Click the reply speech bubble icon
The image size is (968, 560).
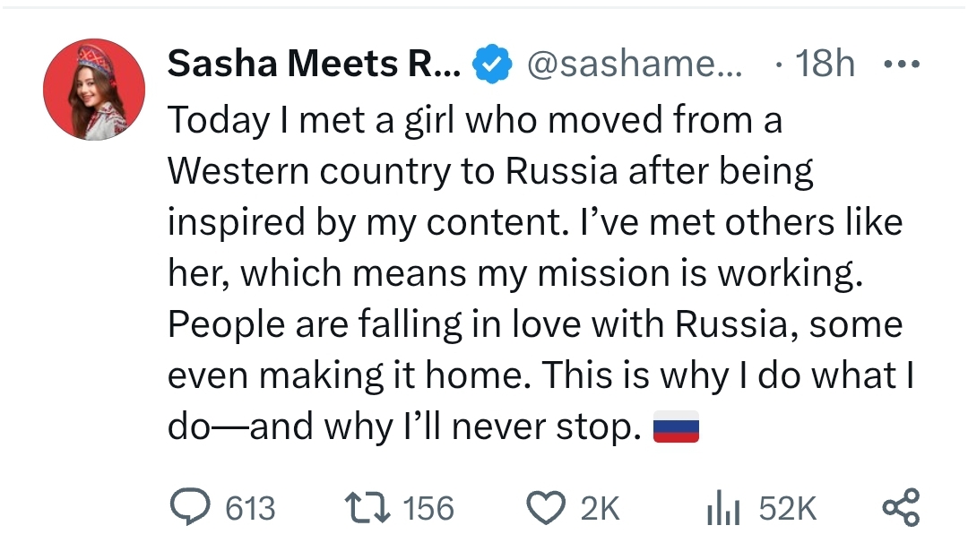188,508
